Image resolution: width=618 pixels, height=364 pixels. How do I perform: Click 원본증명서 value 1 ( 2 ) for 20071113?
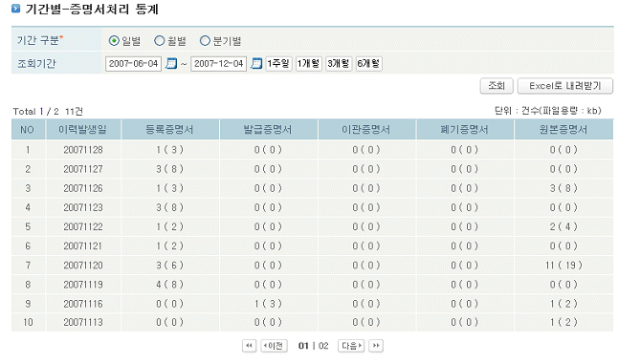click(x=563, y=322)
